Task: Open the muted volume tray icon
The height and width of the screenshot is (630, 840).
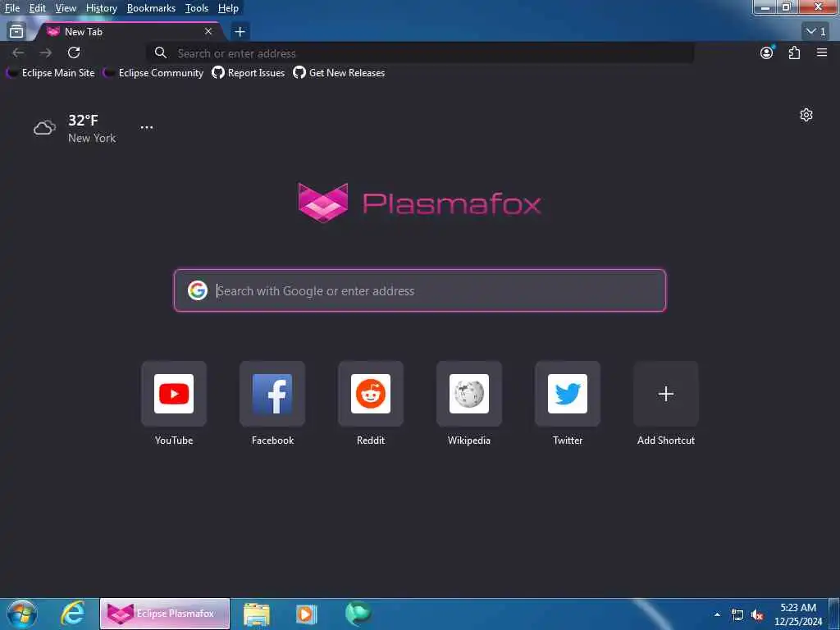Action: pos(757,615)
